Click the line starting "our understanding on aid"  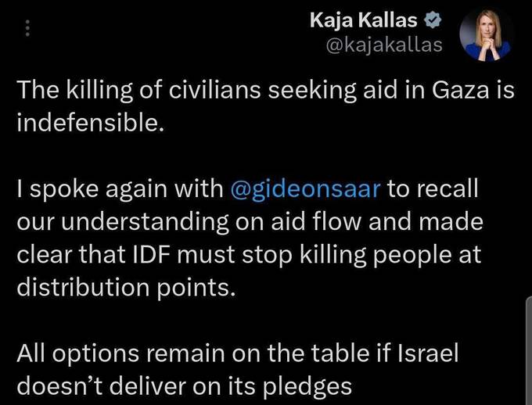tap(250, 223)
